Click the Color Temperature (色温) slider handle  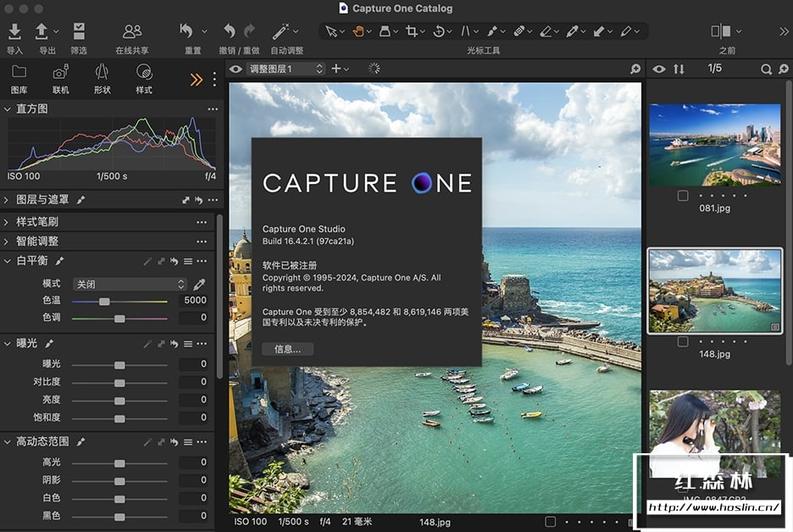tap(104, 302)
